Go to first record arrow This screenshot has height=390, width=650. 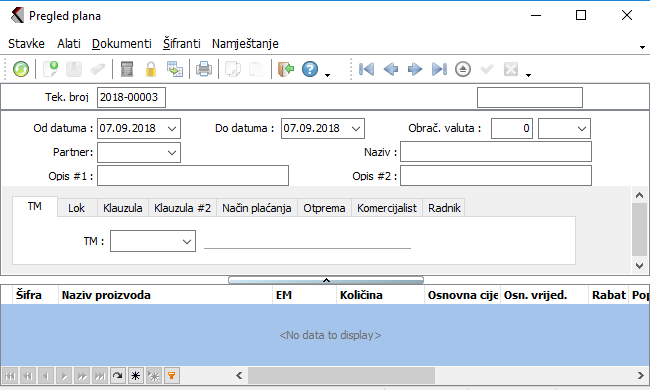coord(366,69)
